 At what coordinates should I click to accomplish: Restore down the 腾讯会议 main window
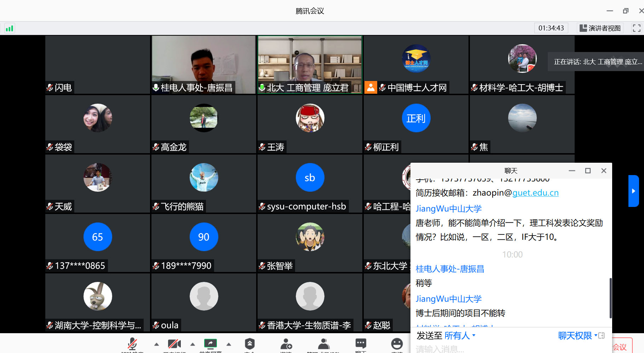(x=626, y=11)
